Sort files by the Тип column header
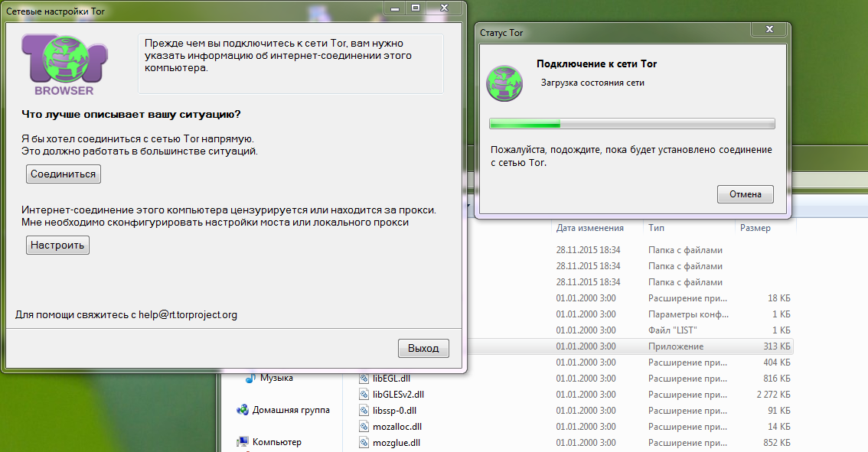The image size is (868, 452). tap(657, 228)
